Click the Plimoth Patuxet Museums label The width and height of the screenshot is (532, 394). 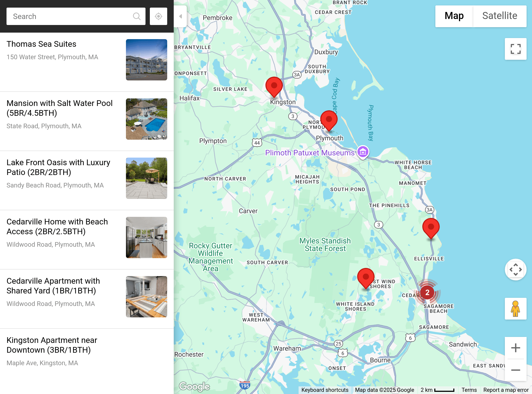[310, 153]
